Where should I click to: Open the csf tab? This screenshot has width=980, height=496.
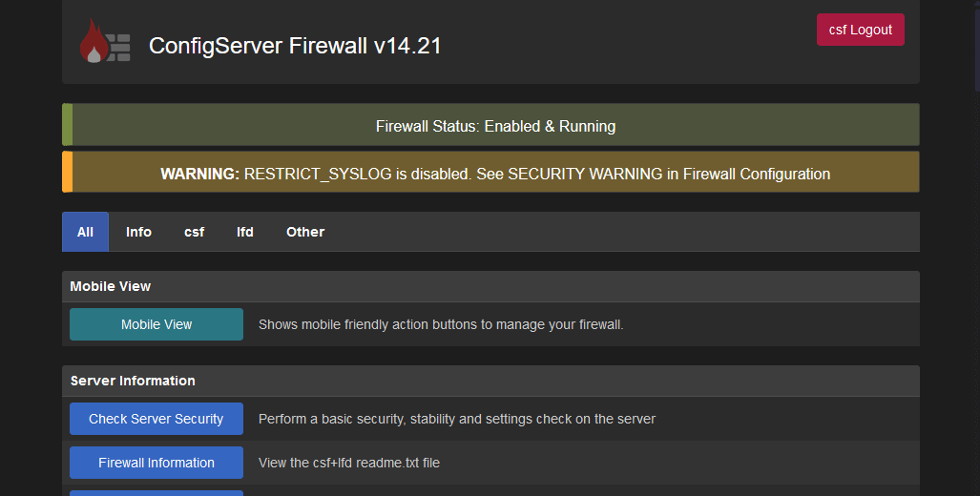tap(194, 232)
